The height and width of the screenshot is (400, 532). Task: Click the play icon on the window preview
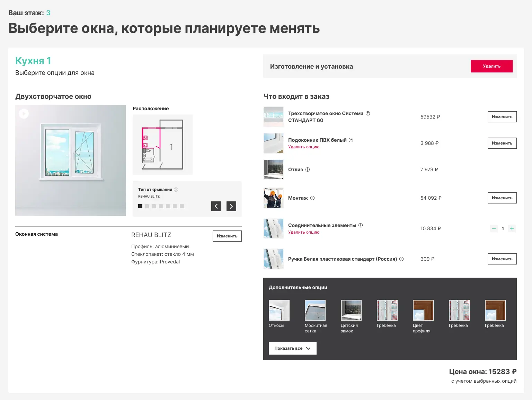tap(24, 114)
